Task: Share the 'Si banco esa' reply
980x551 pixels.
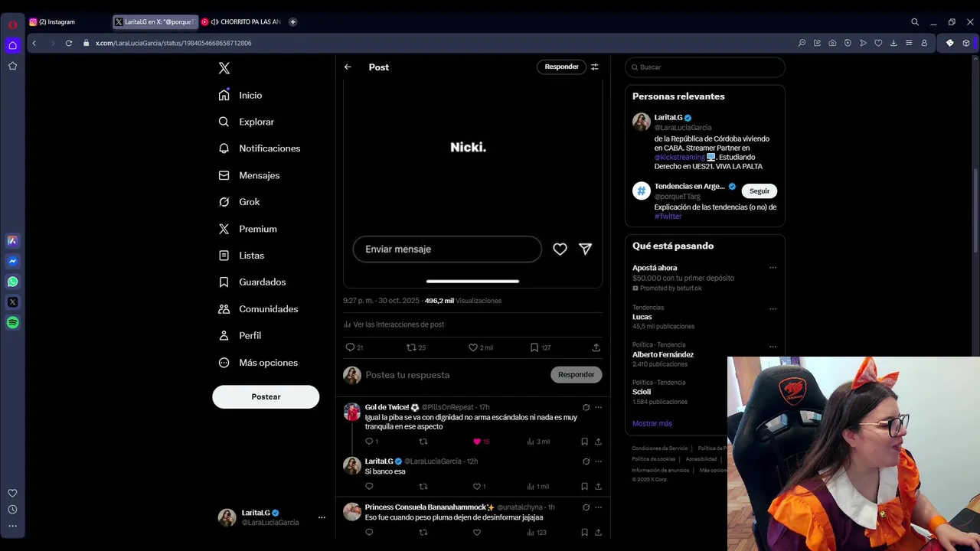Action: coord(598,487)
